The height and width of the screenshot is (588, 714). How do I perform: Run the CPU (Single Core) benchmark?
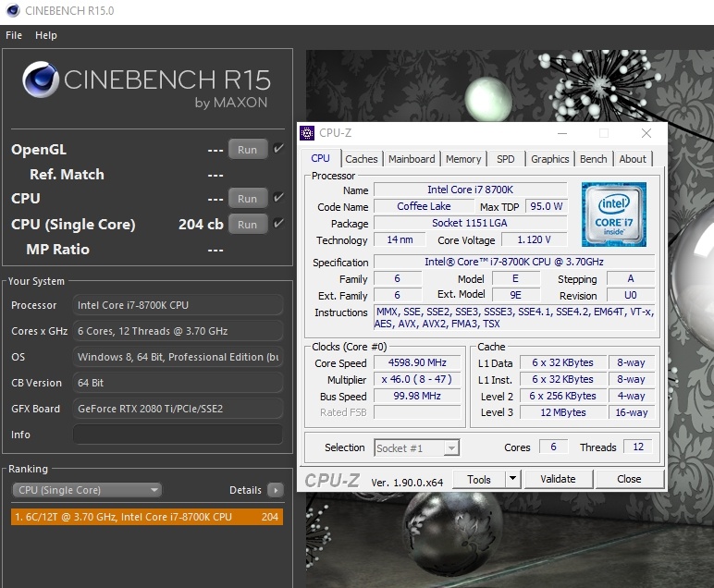click(x=248, y=225)
